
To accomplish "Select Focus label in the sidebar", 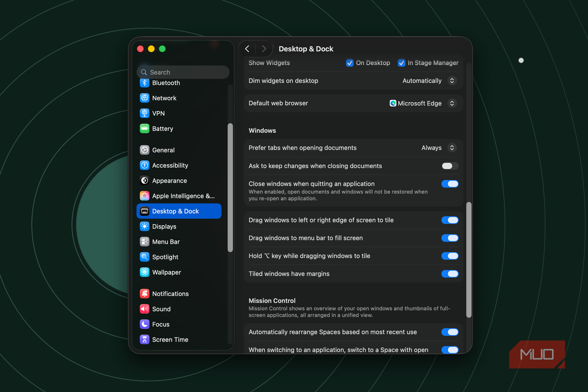I will point(161,324).
